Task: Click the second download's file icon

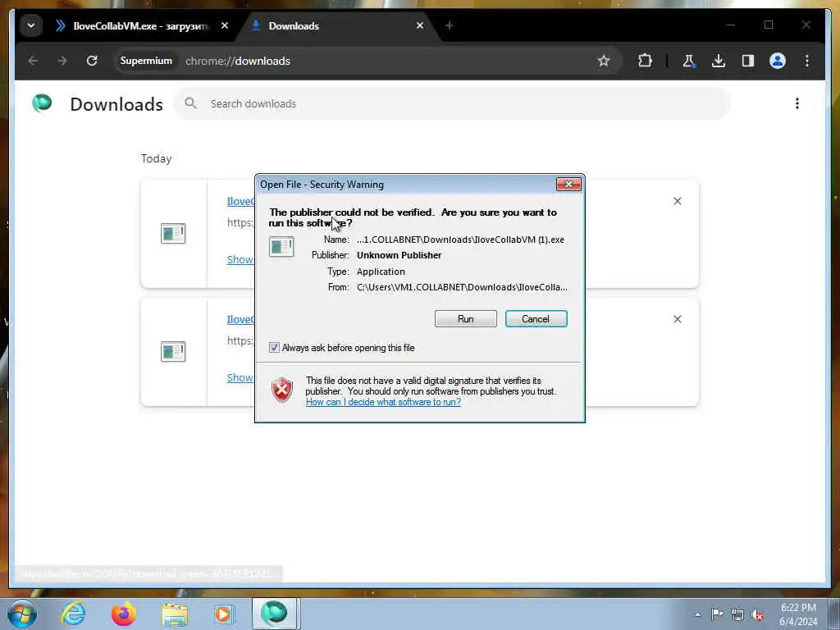Action: pos(173,351)
